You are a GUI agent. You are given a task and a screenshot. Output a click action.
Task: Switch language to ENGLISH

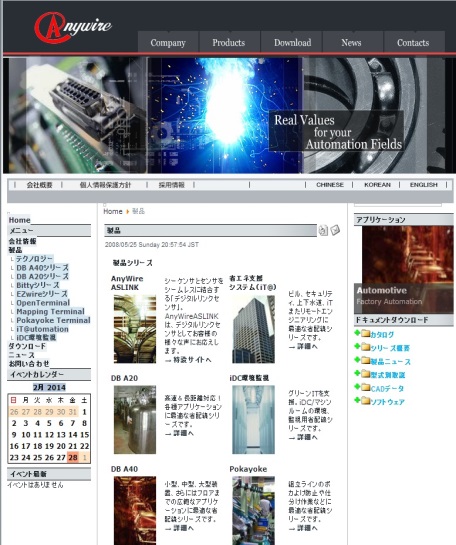pyautogui.click(x=423, y=185)
